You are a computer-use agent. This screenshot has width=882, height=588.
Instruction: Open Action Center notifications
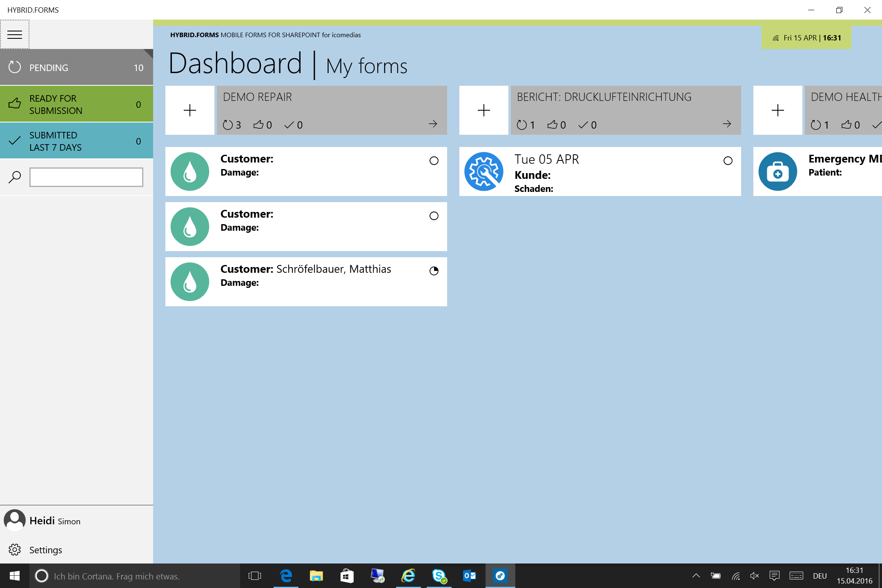tap(775, 576)
